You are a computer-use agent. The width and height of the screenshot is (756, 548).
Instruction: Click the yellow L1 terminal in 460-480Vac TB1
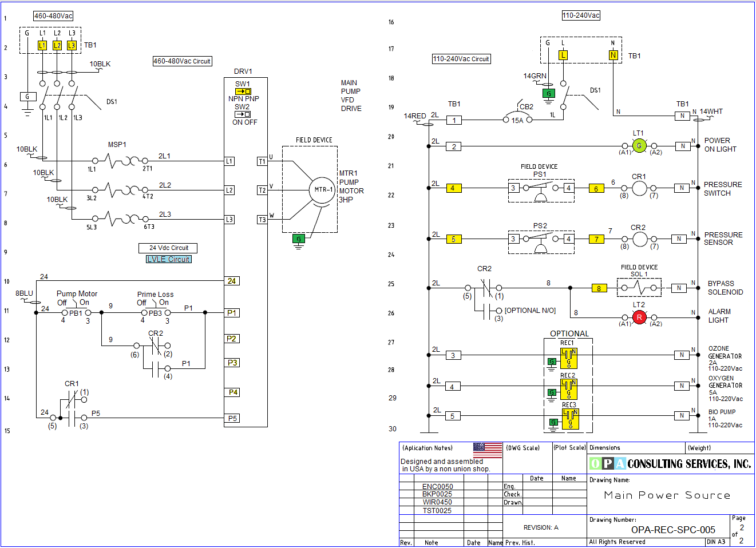pyautogui.click(x=42, y=45)
